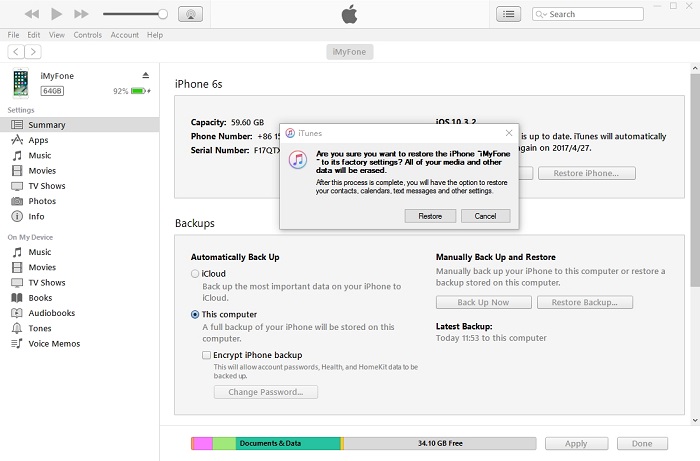Select the iCloud backup radio button

pos(195,274)
